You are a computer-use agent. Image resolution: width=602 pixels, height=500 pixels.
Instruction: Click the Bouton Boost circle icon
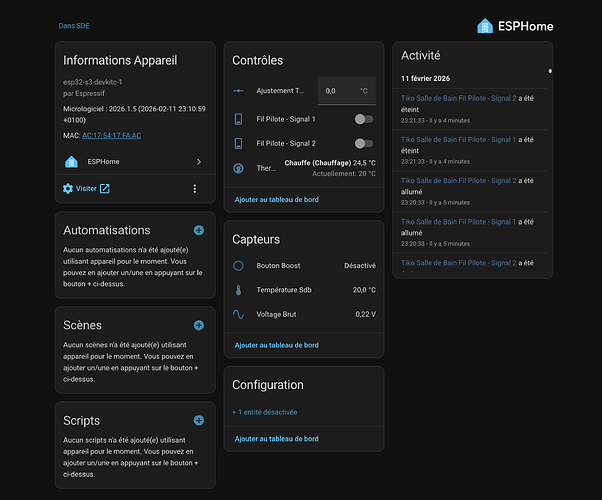[238, 266]
